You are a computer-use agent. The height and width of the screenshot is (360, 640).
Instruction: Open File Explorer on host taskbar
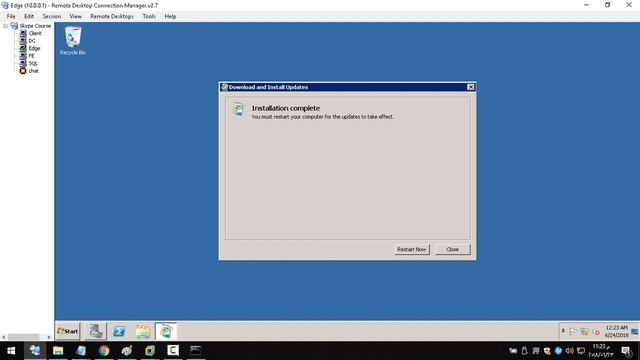click(x=58, y=351)
